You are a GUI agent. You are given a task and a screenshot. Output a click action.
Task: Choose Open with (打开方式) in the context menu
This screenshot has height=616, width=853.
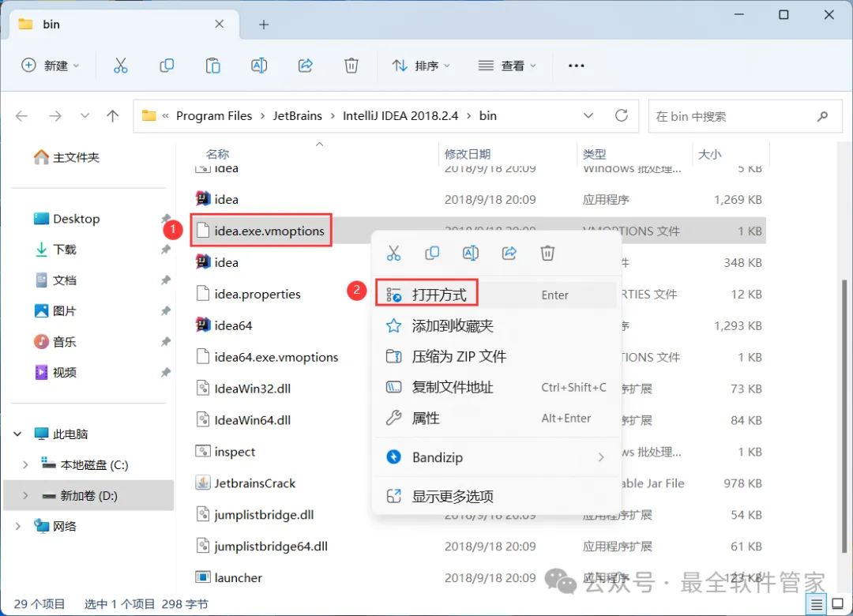[x=496, y=295]
